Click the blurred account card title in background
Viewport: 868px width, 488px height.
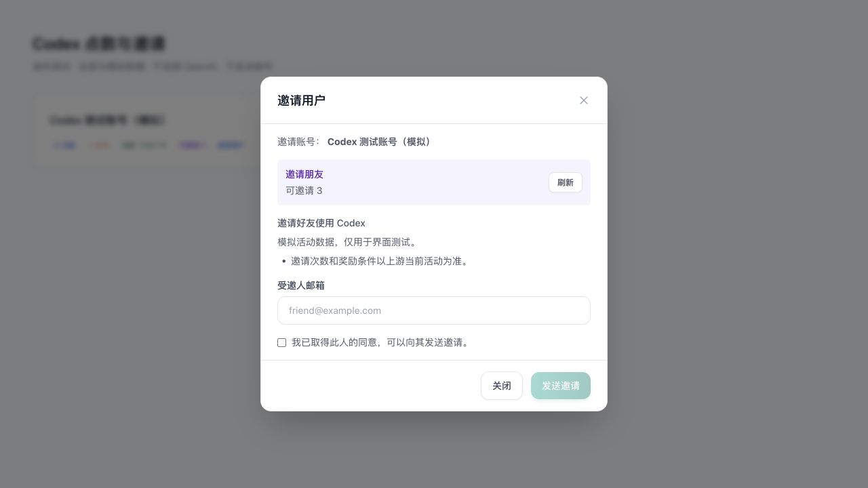pyautogui.click(x=107, y=120)
